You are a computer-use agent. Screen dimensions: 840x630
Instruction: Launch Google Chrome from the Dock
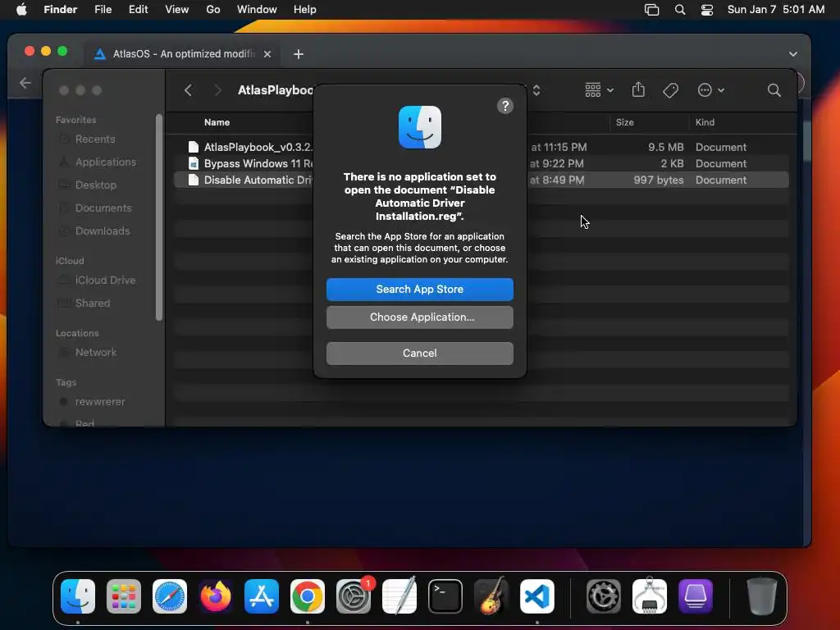(308, 596)
